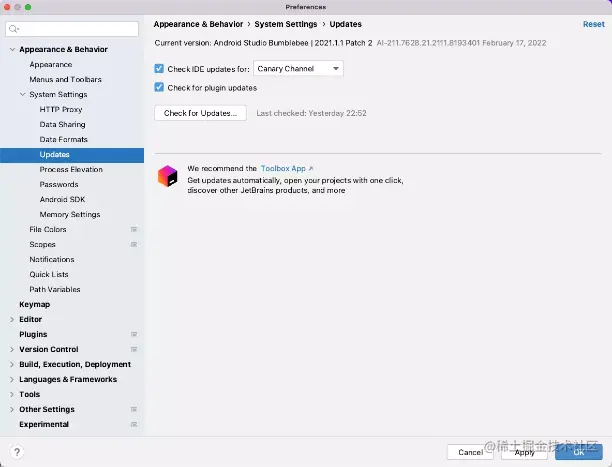Select File Colors item
Screen dimensions: 612x467
48,230
